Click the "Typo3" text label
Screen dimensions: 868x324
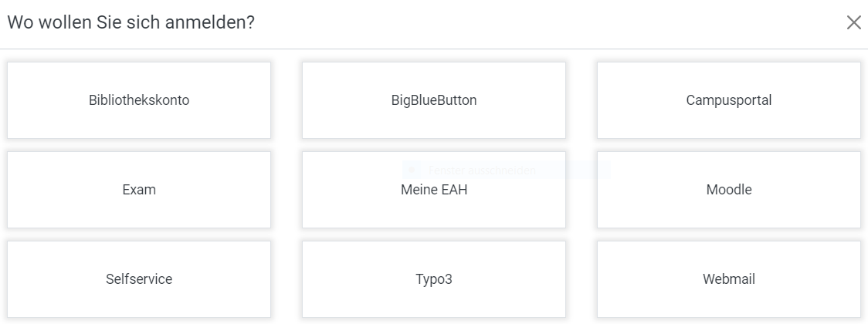tap(434, 279)
